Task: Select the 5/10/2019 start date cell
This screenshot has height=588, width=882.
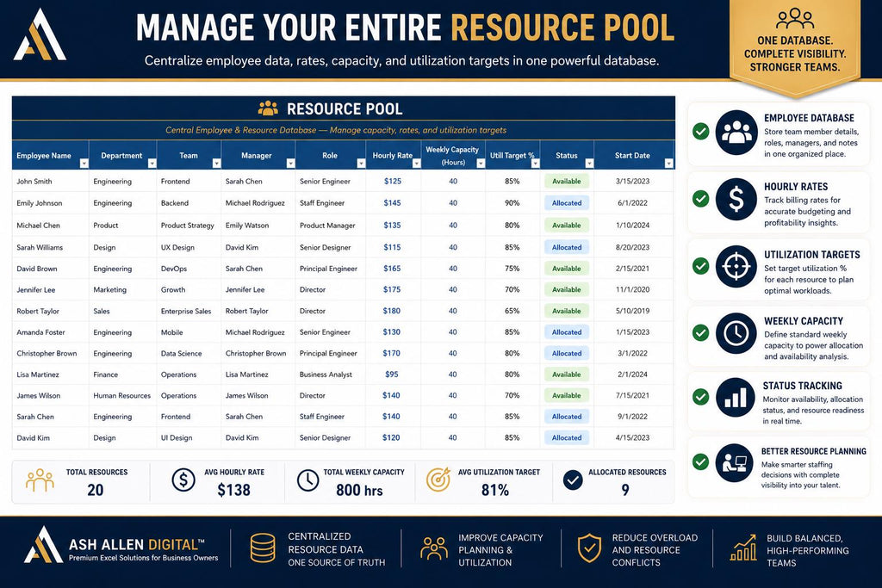Action: [632, 311]
